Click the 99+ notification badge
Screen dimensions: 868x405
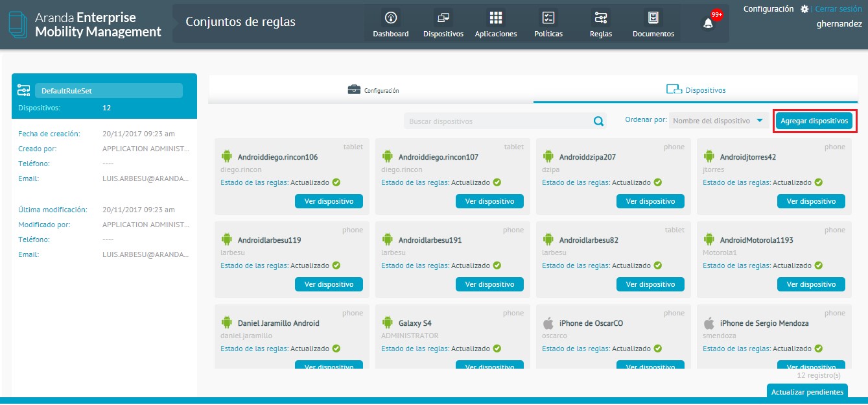point(716,15)
